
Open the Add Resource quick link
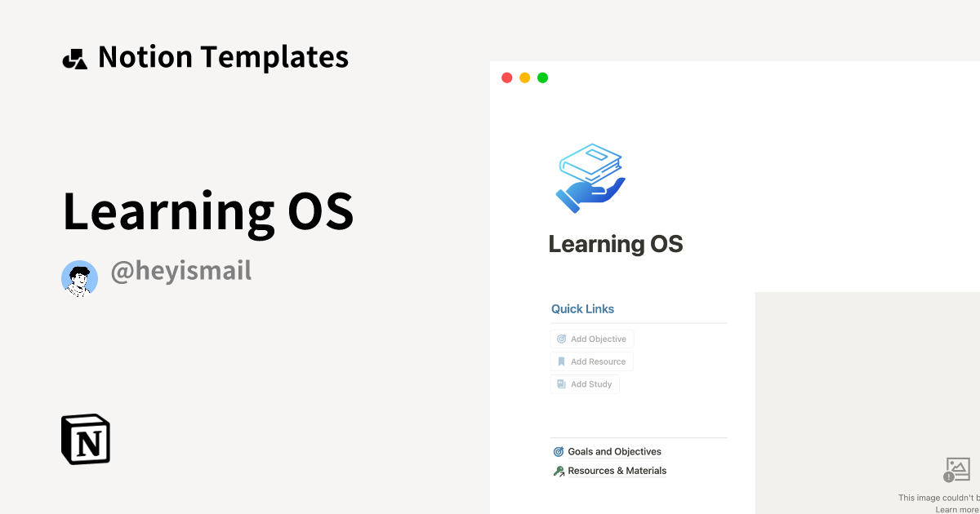(591, 361)
